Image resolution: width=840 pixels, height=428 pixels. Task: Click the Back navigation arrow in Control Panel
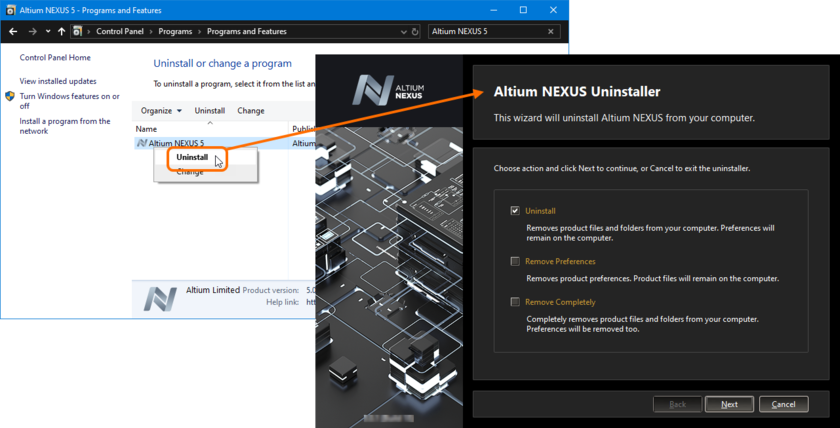pyautogui.click(x=13, y=32)
